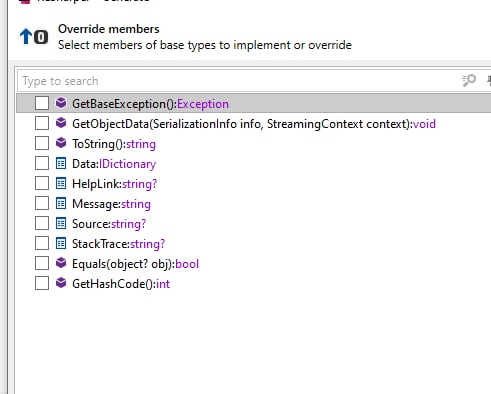Select the Data:IDictionary entry
The width and height of the screenshot is (491, 394).
pos(114,164)
